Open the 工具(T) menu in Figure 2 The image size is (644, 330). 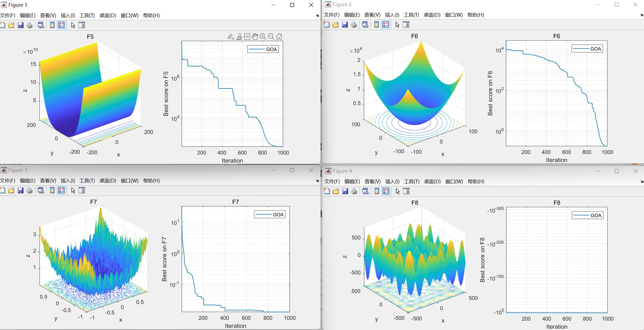411,15
